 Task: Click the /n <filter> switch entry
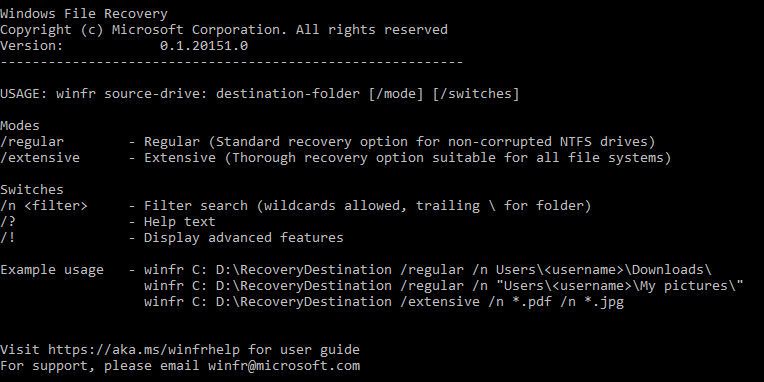pos(44,206)
